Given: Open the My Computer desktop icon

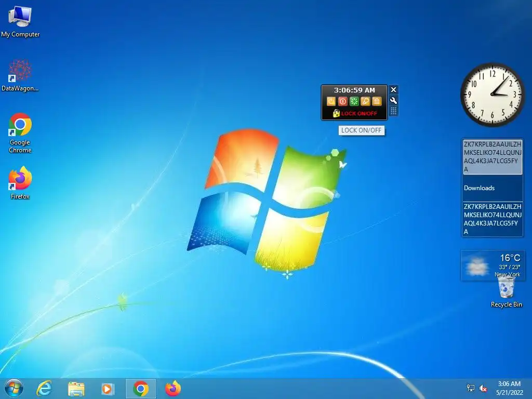Looking at the screenshot, I should (x=20, y=21).
